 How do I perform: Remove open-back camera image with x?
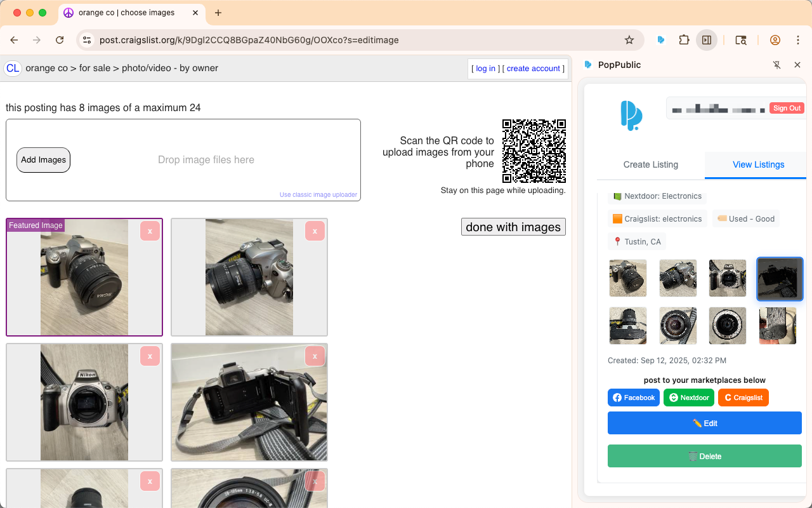315,356
